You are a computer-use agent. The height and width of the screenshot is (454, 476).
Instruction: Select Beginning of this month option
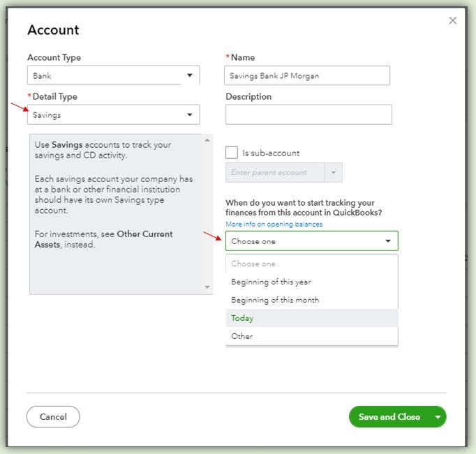click(x=275, y=300)
